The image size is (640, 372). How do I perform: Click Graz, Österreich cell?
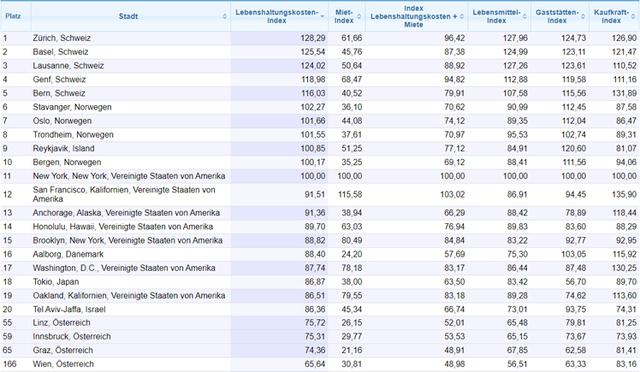pos(131,350)
